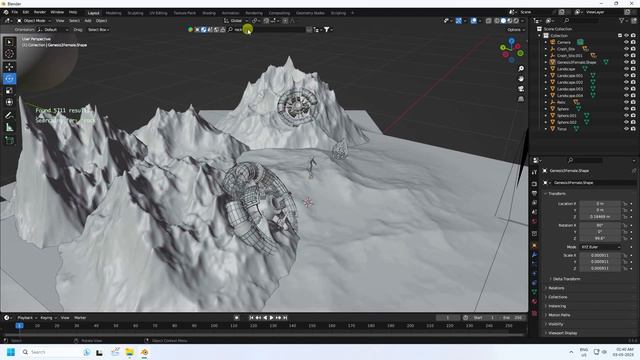Click the Scale X value field
Viewport: 640px width, 360px height.
[x=600, y=256]
